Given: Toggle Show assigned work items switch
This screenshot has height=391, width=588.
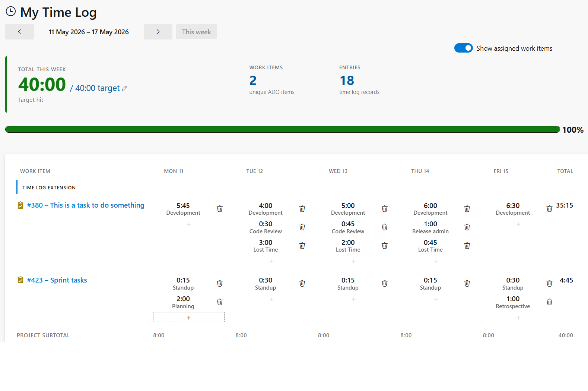Looking at the screenshot, I should coord(463,48).
